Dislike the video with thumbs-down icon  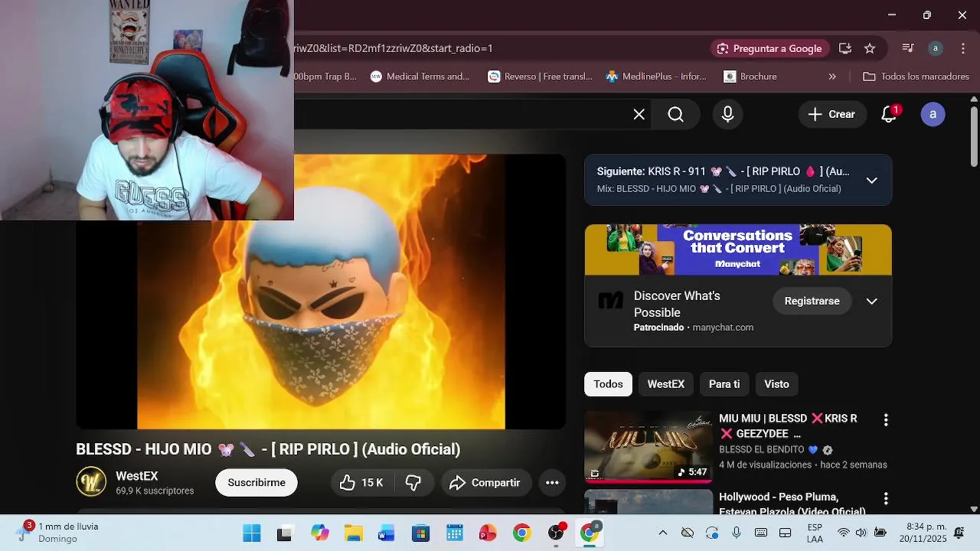pos(413,482)
